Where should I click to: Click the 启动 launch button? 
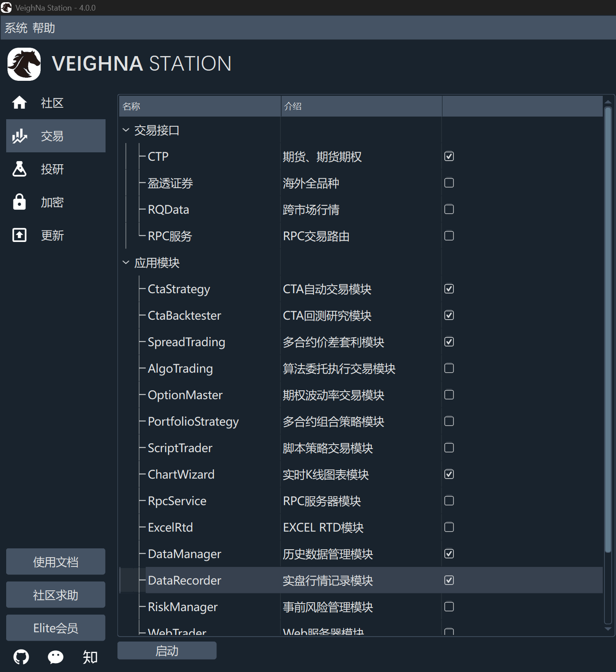click(166, 650)
